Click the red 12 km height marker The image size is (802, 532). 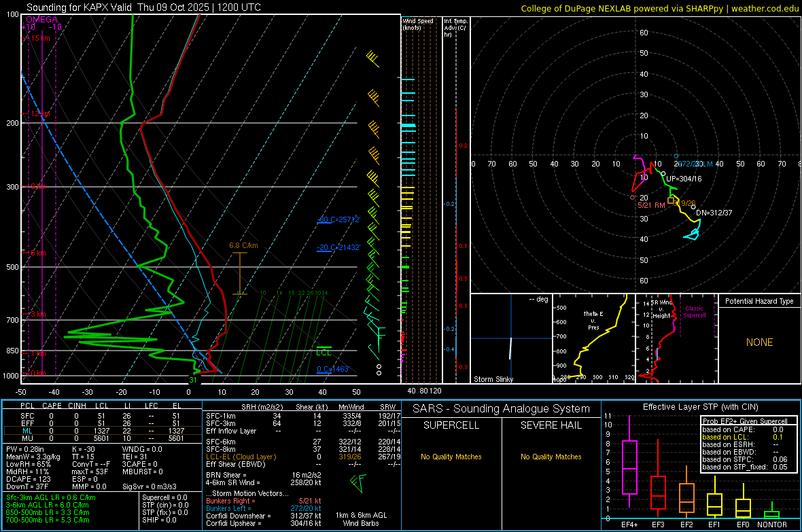pos(37,113)
